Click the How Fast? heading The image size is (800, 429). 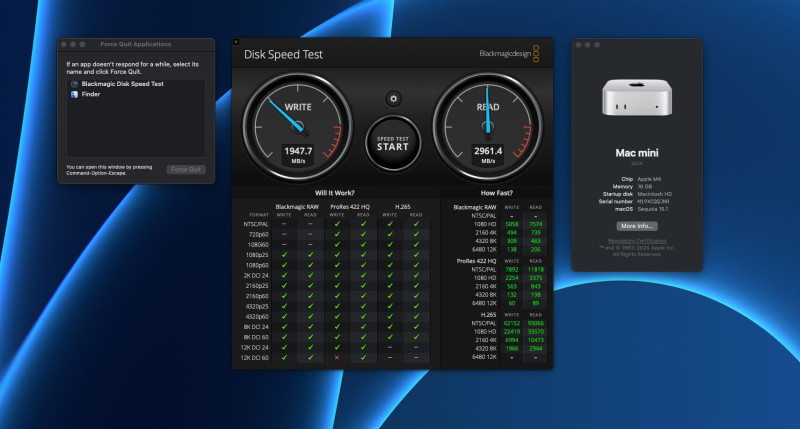coord(497,193)
